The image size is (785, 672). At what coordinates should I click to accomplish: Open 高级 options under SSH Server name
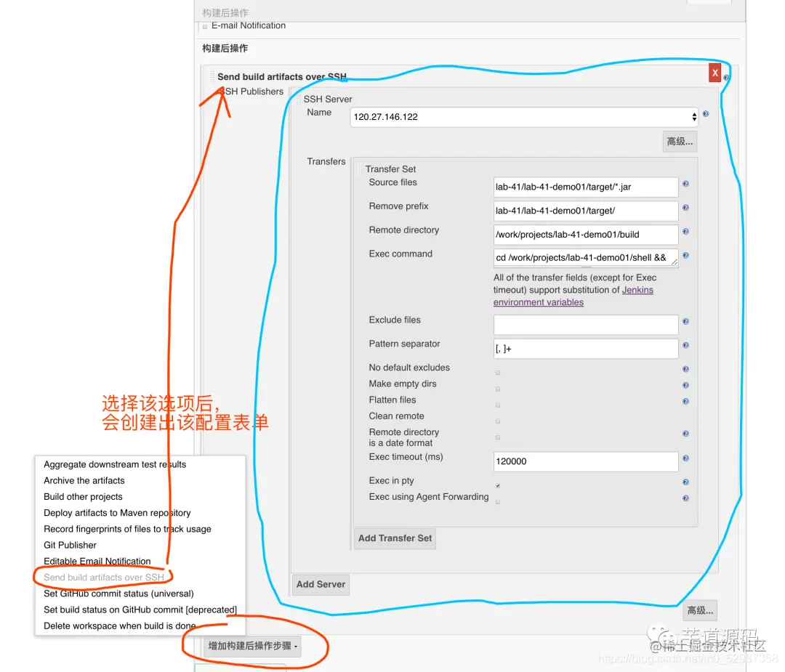click(x=680, y=142)
